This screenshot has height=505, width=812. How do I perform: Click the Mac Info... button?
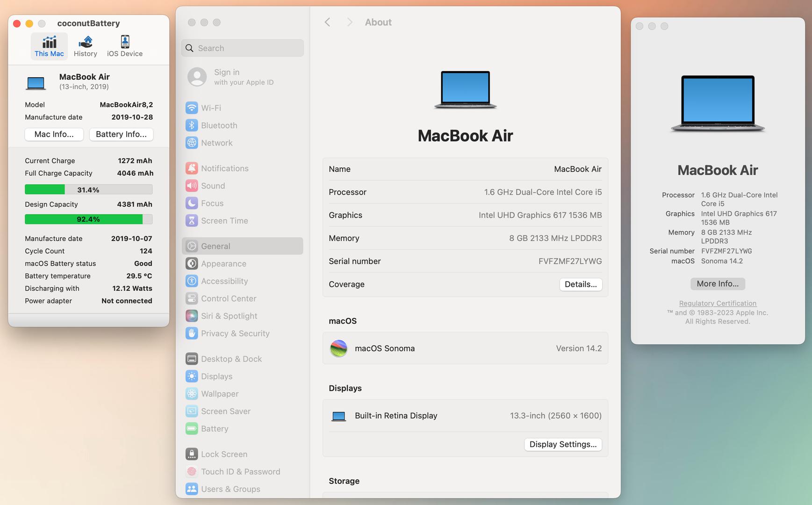pyautogui.click(x=54, y=134)
